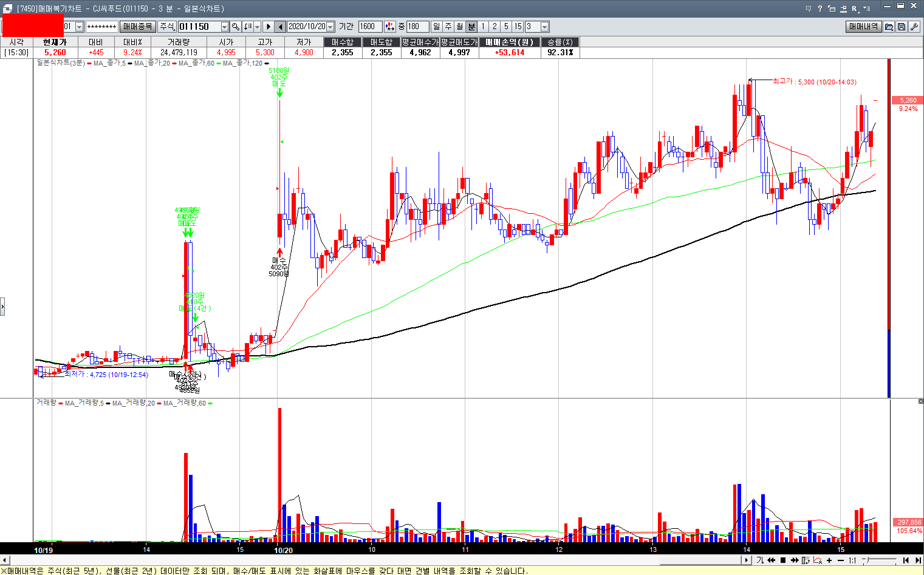924x575 pixels.
Task: Zoom out the chart with the minus icon
Action: (x=841, y=560)
